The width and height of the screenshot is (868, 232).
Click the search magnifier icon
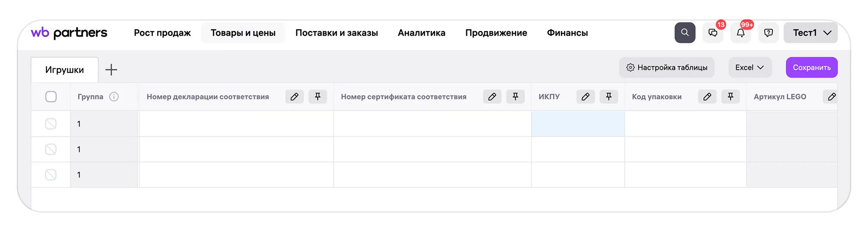[685, 33]
